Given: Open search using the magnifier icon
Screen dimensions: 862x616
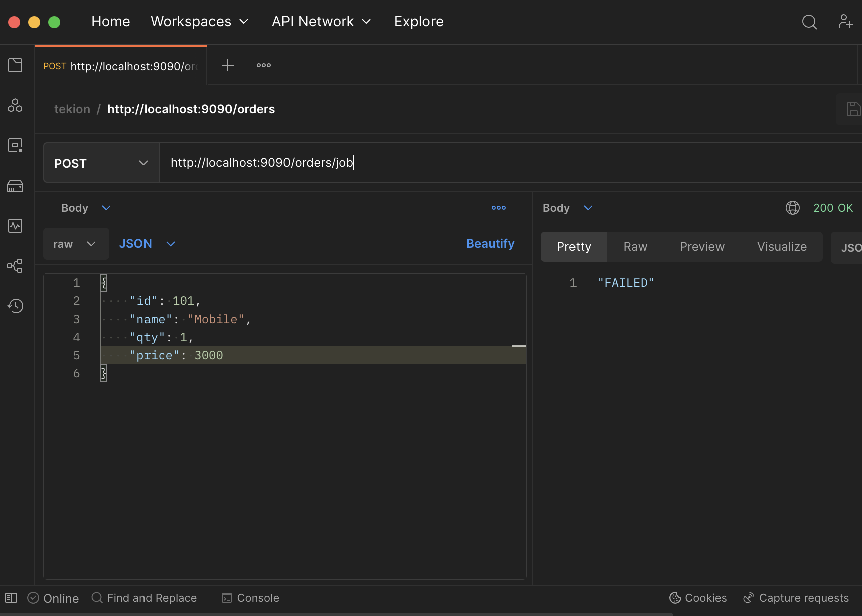Looking at the screenshot, I should point(809,22).
